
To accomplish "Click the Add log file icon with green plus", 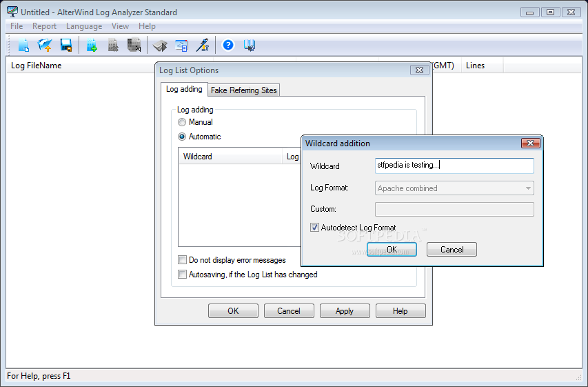I will pyautogui.click(x=92, y=46).
